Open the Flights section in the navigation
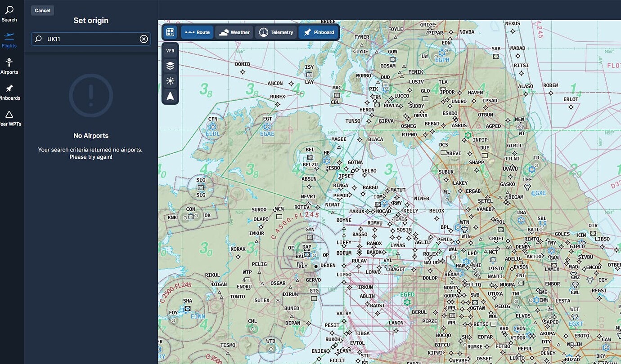621x364 pixels. click(9, 40)
